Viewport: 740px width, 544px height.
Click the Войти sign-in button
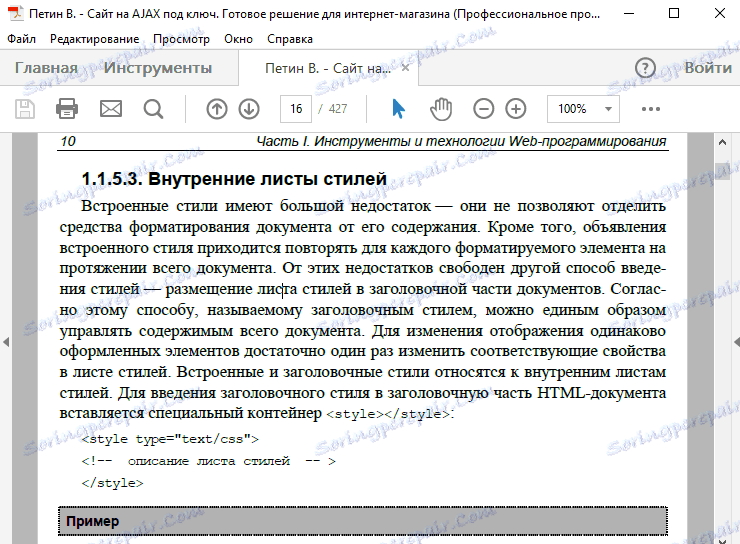(x=708, y=68)
